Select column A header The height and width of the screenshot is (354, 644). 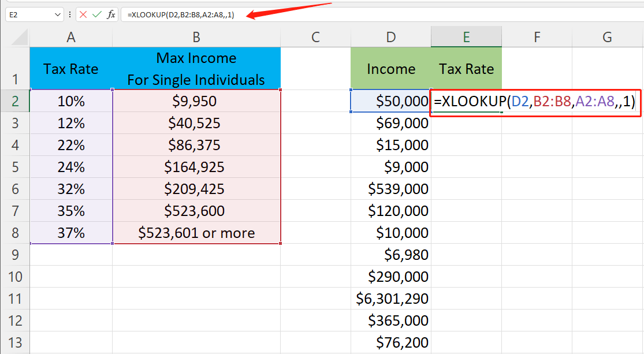pos(71,38)
